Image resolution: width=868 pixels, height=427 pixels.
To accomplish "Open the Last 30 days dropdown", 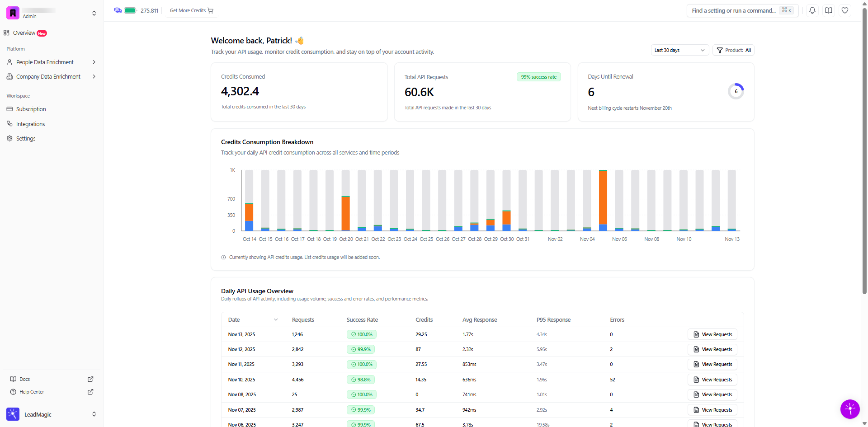I will pos(679,50).
